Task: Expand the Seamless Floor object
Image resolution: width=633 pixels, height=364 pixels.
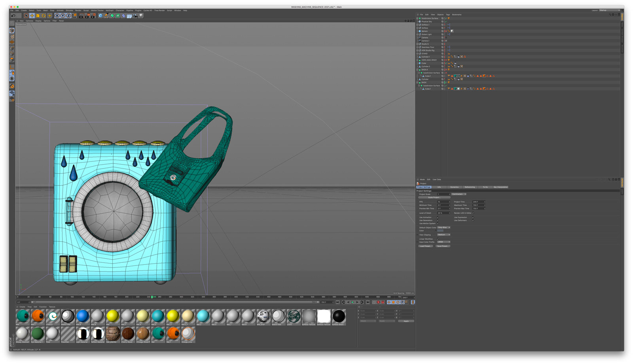Action: (x=417, y=47)
